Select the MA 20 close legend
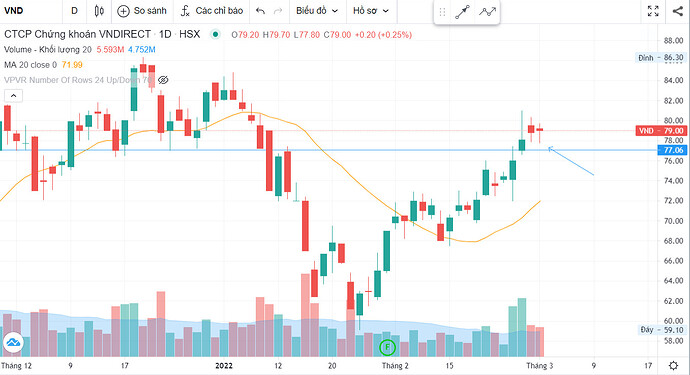Screen dimensions: 690x375 30,65
